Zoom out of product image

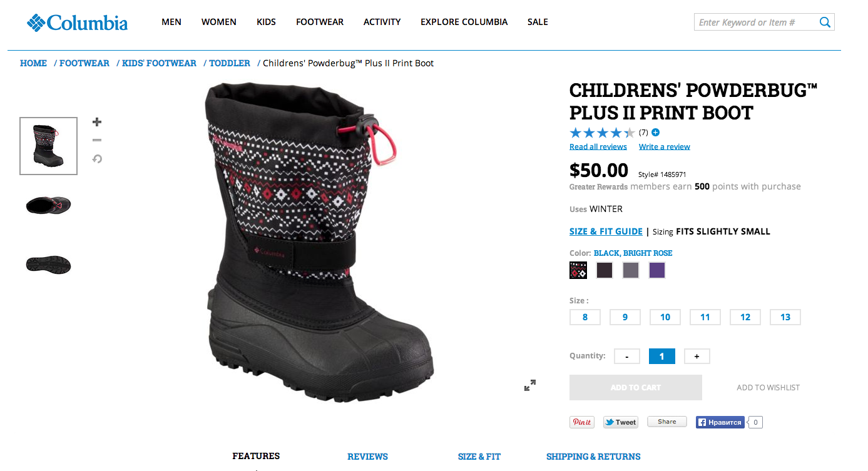pos(97,140)
